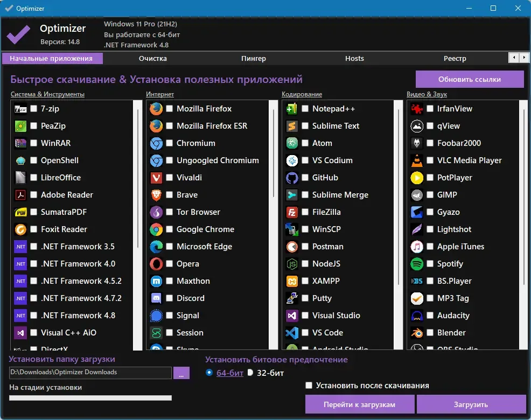
Task: Tick the WinRAR checkbox
Action: pyautogui.click(x=33, y=143)
